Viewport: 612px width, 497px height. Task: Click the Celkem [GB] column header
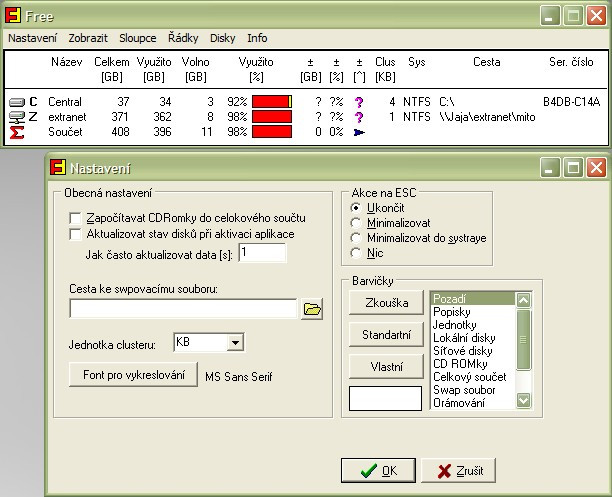pos(112,69)
